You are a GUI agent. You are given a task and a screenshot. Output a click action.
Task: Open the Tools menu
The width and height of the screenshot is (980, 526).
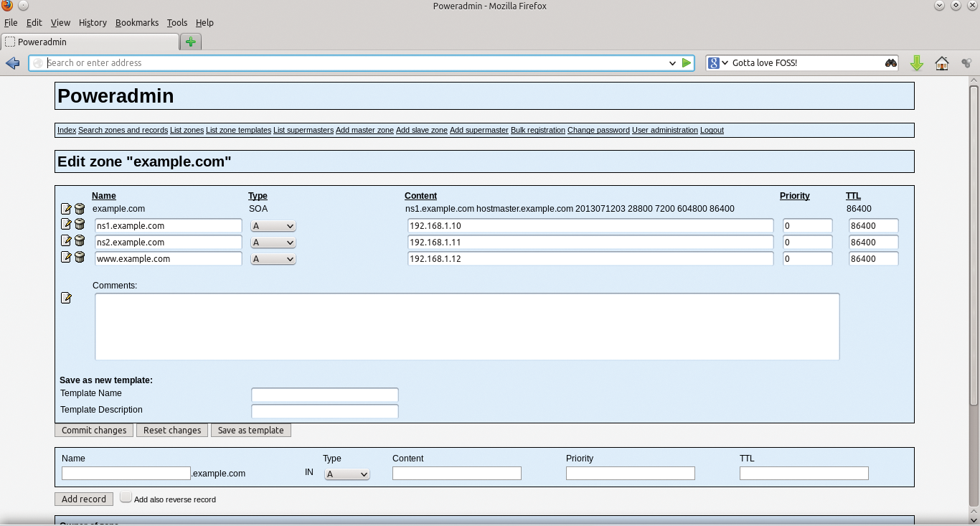(176, 23)
